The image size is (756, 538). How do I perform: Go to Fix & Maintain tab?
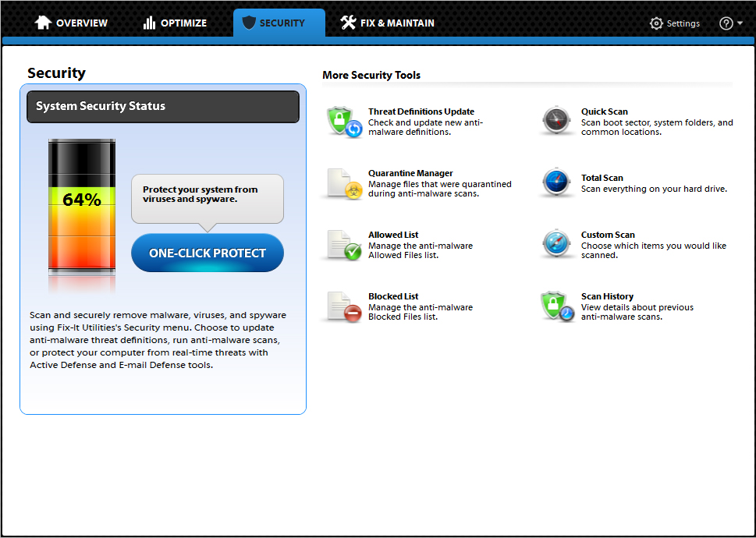click(x=387, y=23)
